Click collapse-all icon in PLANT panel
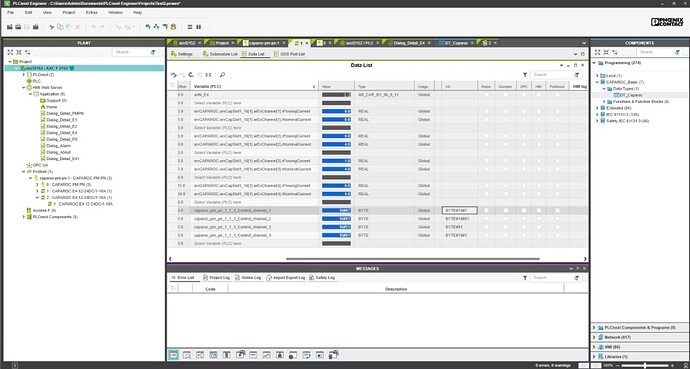The image size is (690, 369). click(19, 52)
